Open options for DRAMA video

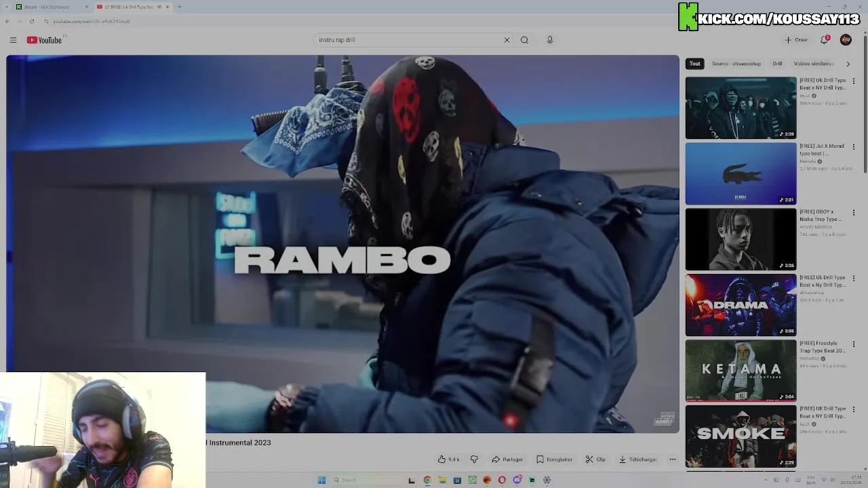854,279
